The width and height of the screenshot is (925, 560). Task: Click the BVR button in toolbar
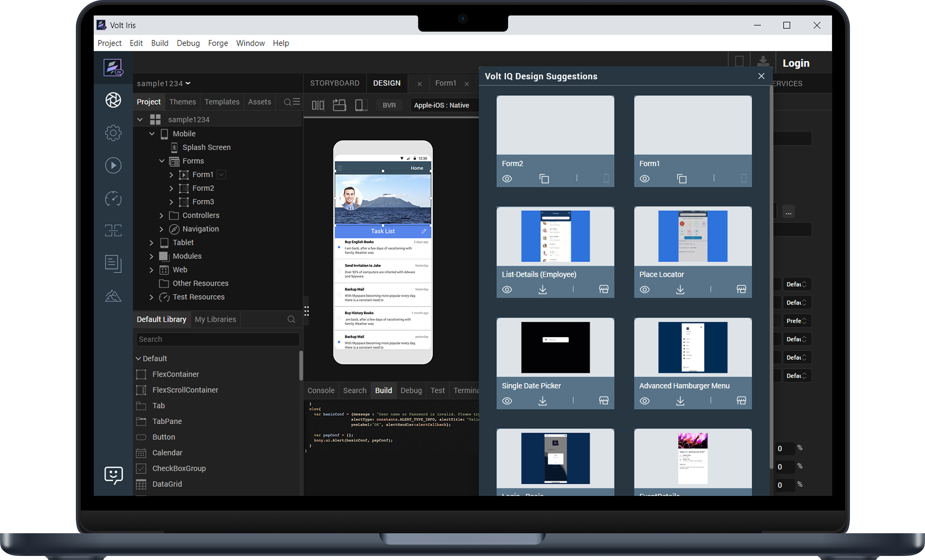389,105
